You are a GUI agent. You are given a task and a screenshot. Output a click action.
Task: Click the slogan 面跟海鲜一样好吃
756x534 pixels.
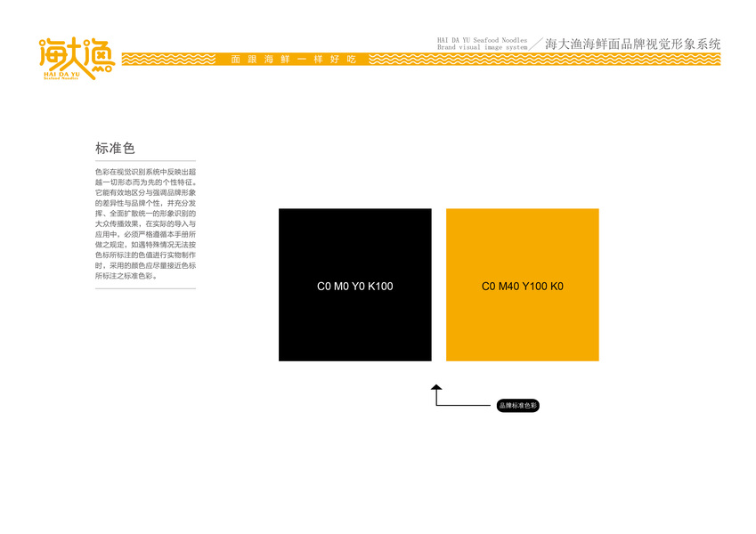pos(293,60)
